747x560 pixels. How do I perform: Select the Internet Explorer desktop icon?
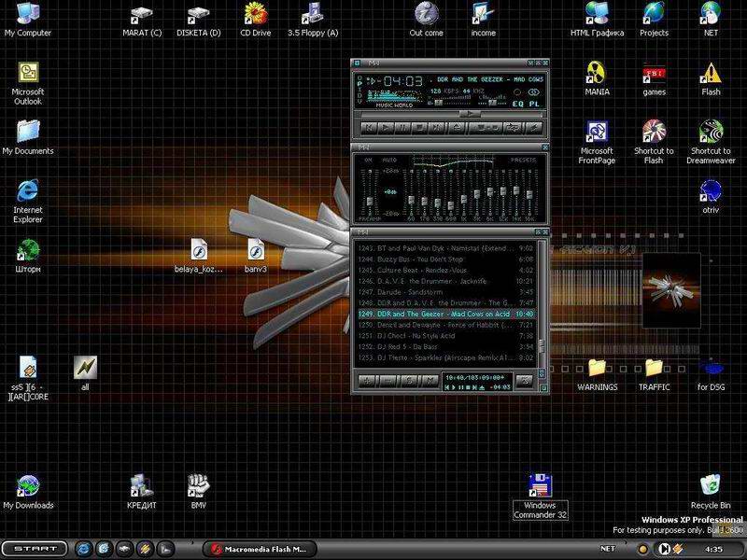(x=28, y=201)
